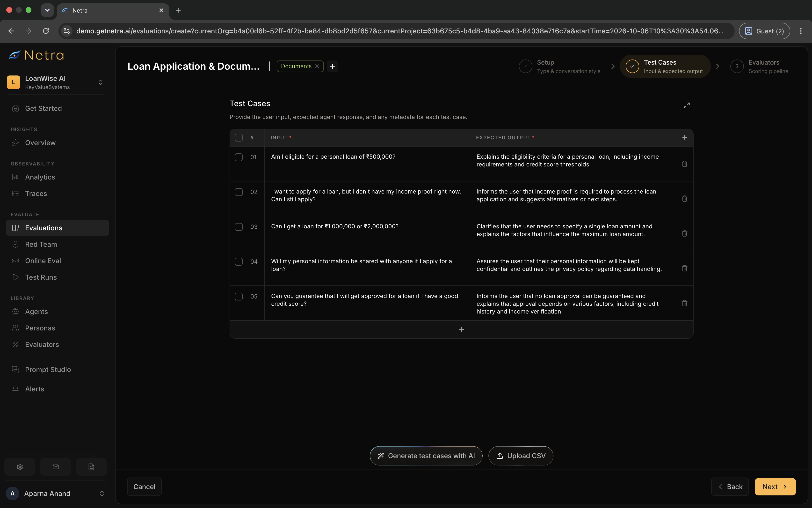Open the Guest (2) profile menu
The image size is (812, 508).
point(764,31)
